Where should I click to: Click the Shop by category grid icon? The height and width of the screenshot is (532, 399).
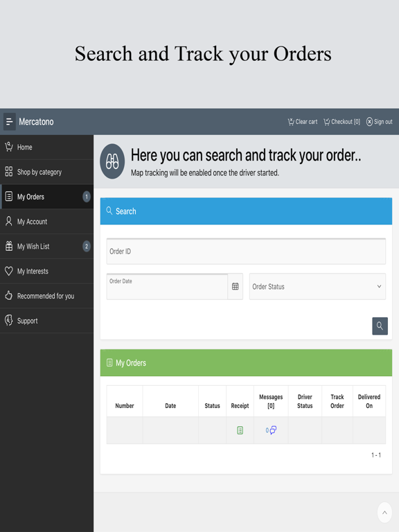coord(9,172)
